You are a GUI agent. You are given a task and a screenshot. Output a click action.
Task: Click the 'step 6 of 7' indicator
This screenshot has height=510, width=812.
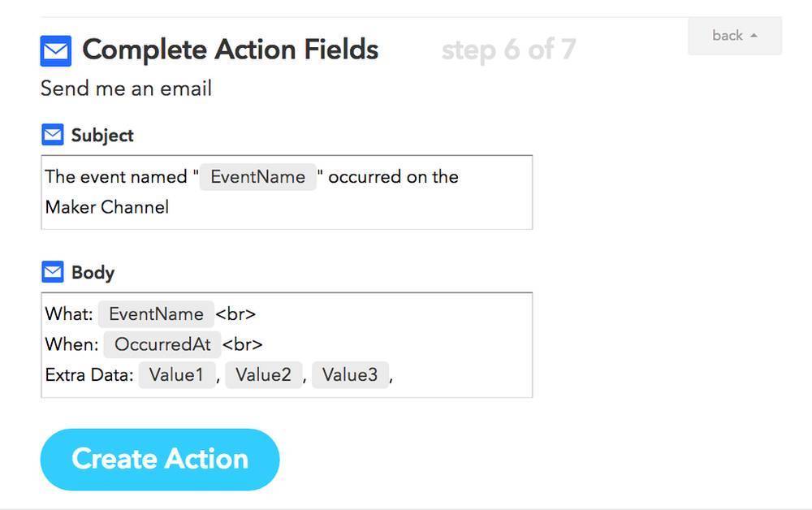pos(508,50)
